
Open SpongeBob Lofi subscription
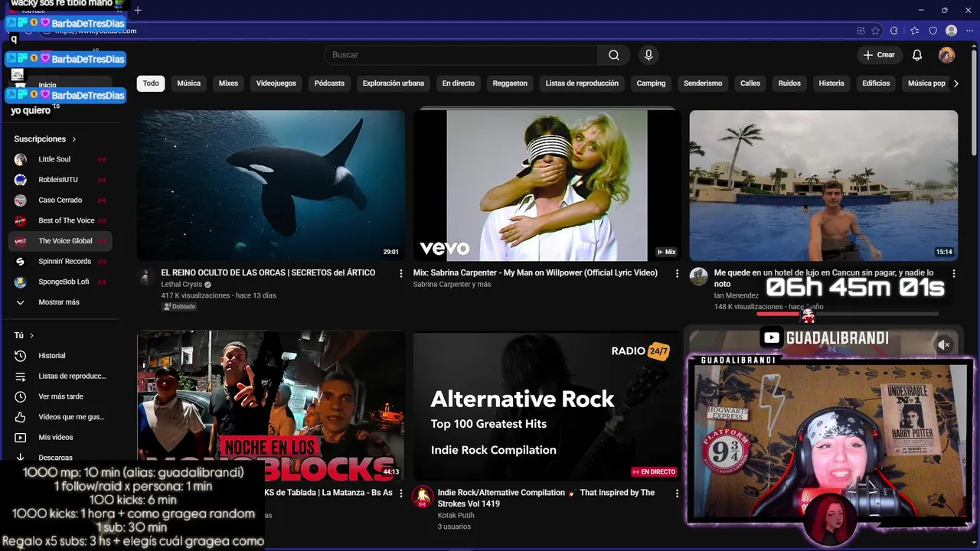pyautogui.click(x=60, y=282)
